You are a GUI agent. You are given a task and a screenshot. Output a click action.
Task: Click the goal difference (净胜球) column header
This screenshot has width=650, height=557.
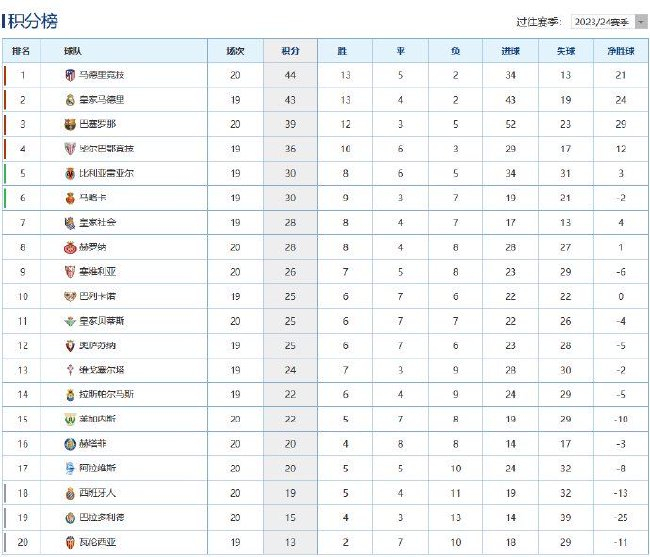pos(620,50)
